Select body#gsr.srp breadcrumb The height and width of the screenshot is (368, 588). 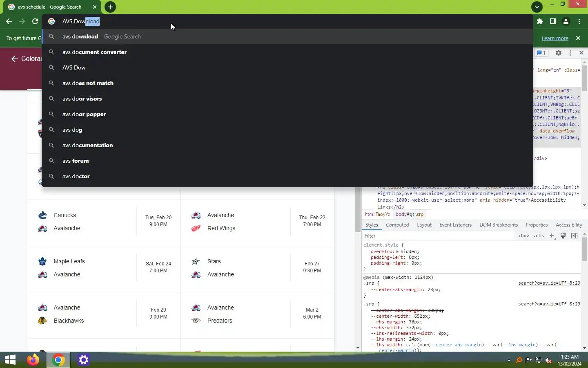click(409, 214)
